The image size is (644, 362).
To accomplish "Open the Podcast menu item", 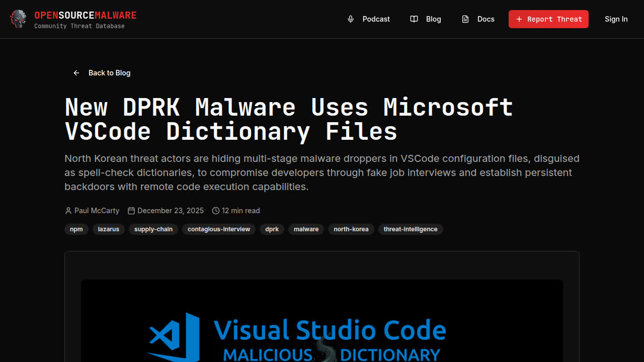I will [x=369, y=19].
